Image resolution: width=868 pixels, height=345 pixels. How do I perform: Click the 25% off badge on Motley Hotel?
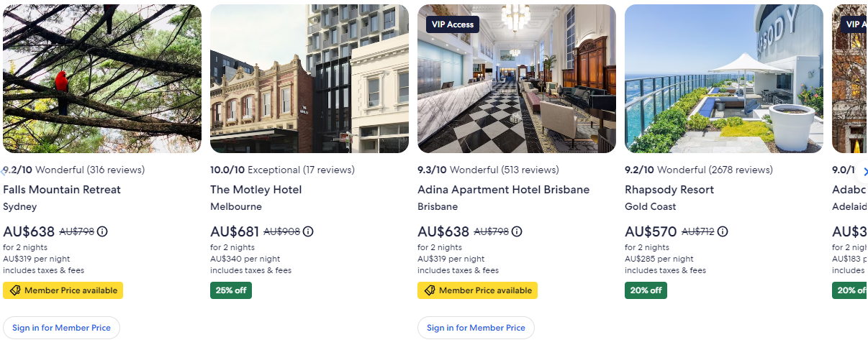pyautogui.click(x=231, y=290)
